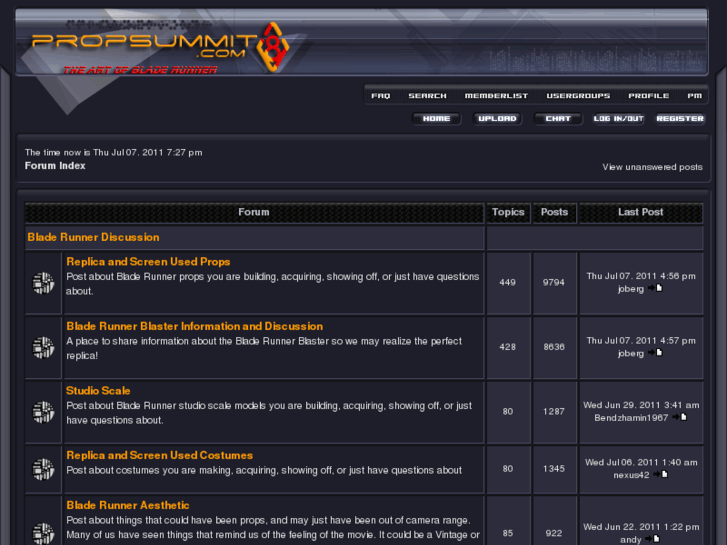The width and height of the screenshot is (727, 545).
Task: Open the Memberlist menu item
Action: tap(497, 96)
